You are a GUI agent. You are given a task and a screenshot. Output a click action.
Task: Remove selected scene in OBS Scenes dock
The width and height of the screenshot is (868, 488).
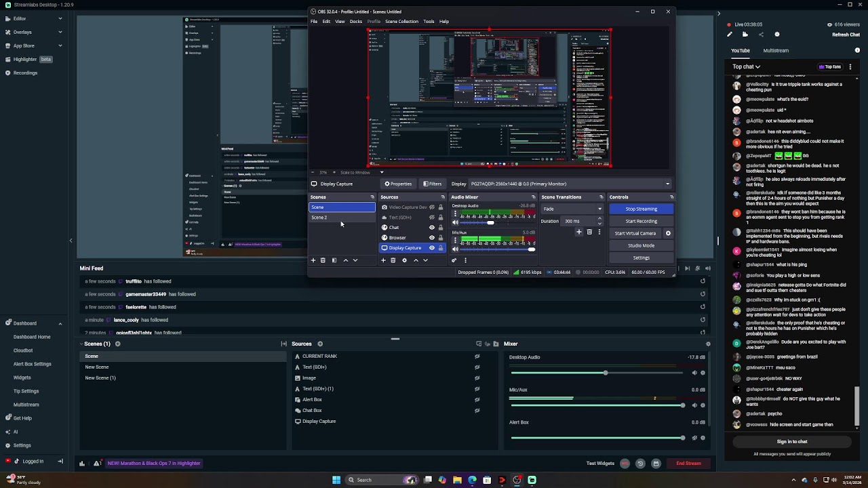pyautogui.click(x=323, y=260)
